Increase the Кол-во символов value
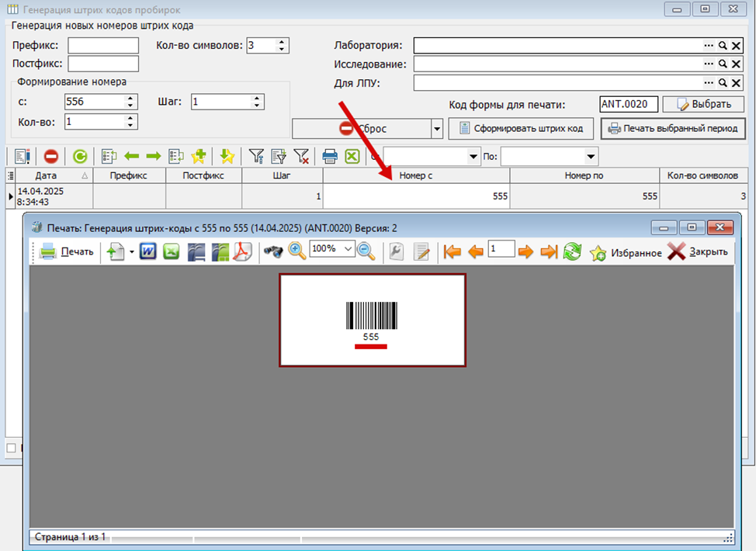The height and width of the screenshot is (551, 756). point(282,42)
